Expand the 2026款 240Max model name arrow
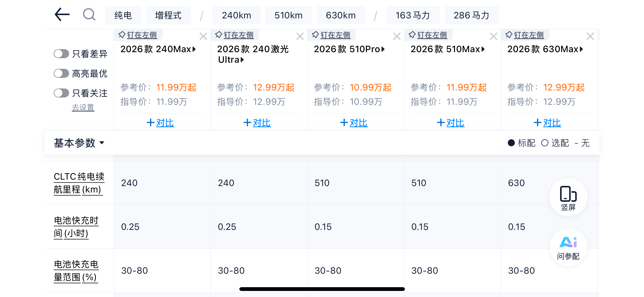This screenshot has width=644, height=297. coord(194,49)
